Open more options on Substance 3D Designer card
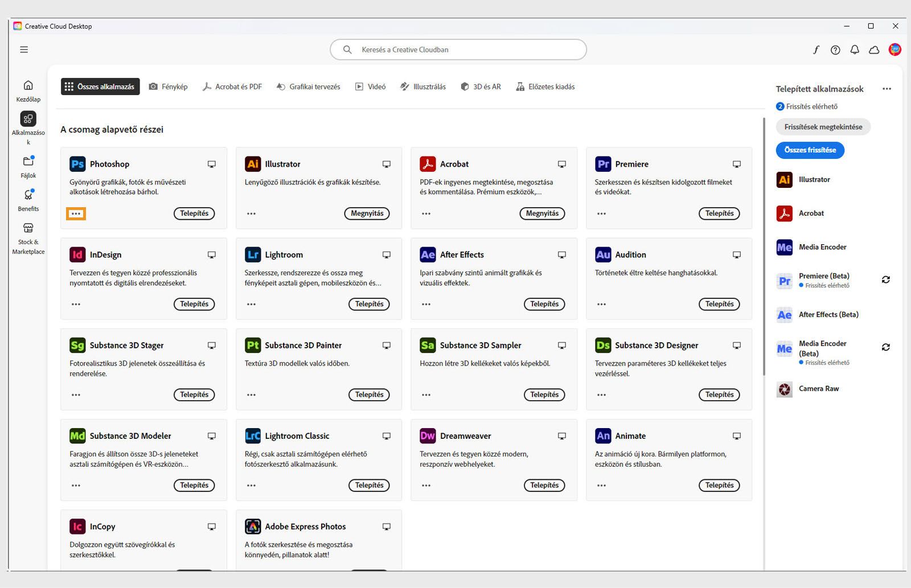 (x=602, y=395)
